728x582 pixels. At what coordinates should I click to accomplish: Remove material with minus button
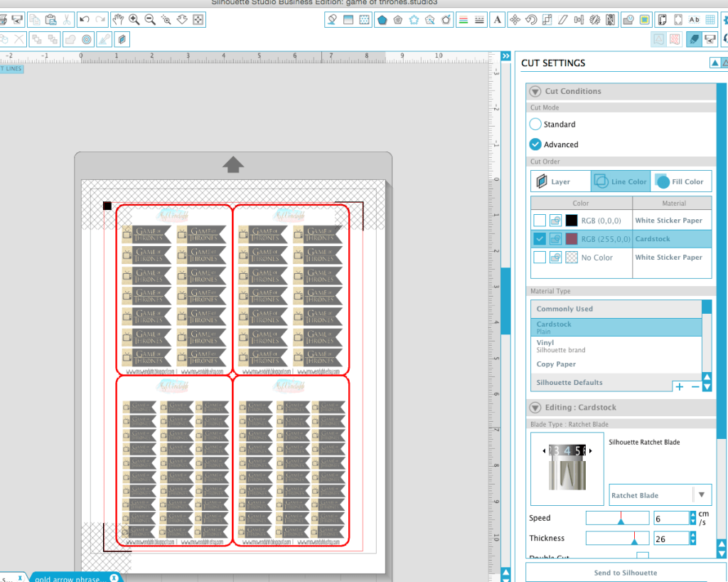click(x=695, y=387)
